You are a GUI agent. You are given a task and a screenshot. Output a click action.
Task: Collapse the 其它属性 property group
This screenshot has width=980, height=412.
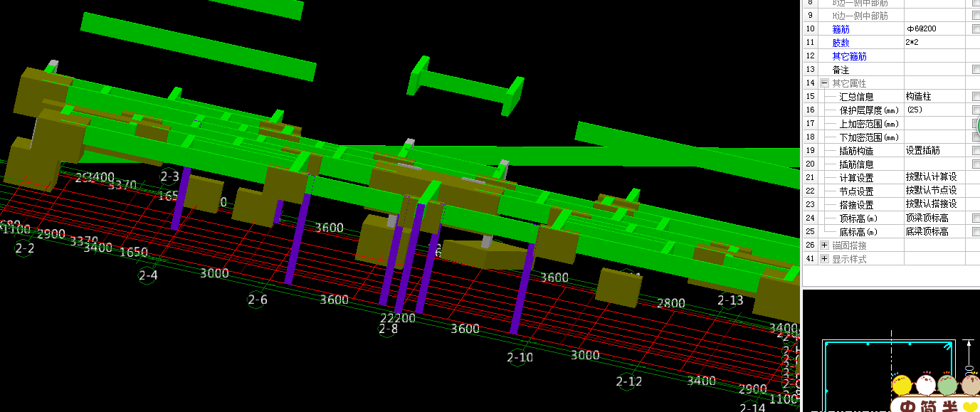coord(824,83)
